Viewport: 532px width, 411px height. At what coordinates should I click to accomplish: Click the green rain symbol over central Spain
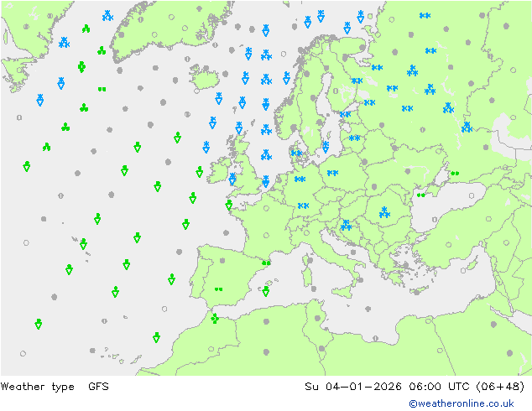coord(218,289)
